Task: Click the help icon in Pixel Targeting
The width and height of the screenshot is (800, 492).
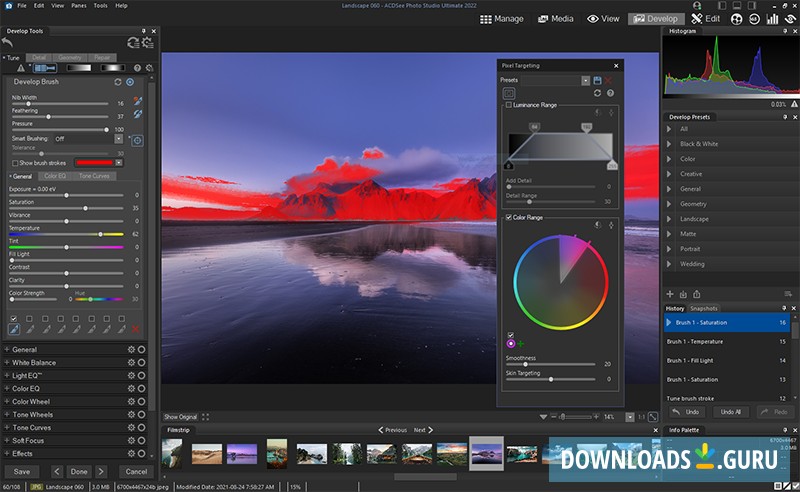Action: pyautogui.click(x=610, y=93)
